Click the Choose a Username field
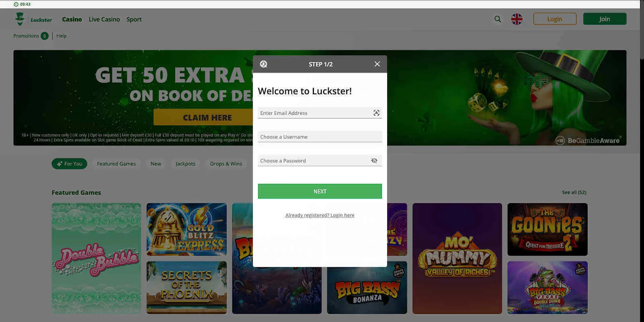 (320, 137)
